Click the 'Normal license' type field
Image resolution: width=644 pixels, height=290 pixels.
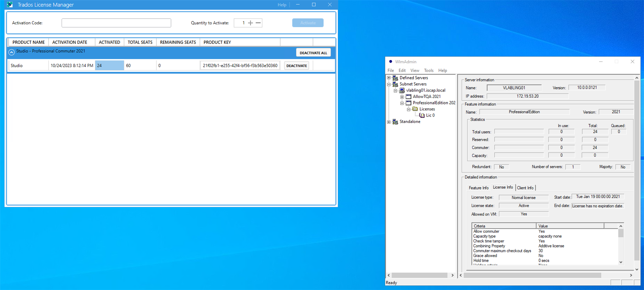(x=523, y=197)
